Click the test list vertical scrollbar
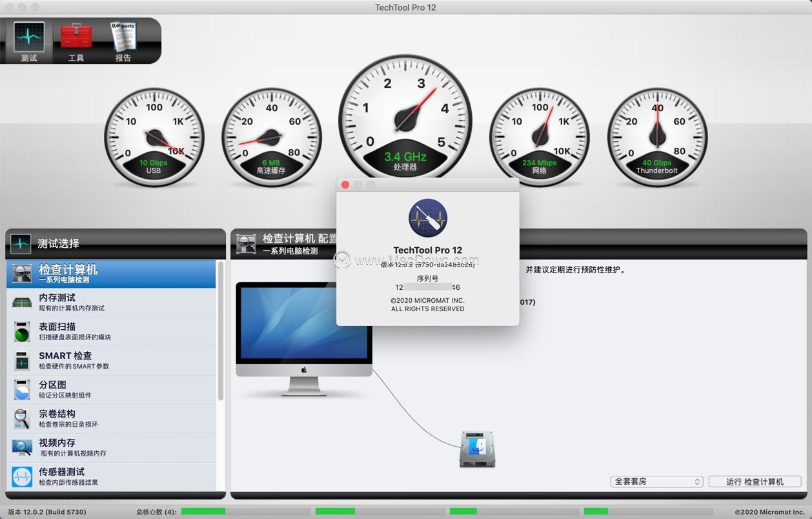The width and height of the screenshot is (812, 519). (x=221, y=331)
